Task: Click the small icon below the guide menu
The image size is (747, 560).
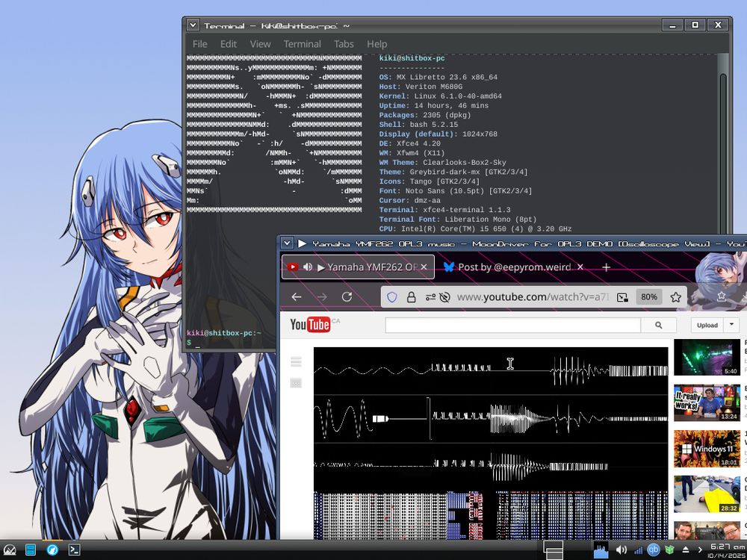Action: point(296,383)
